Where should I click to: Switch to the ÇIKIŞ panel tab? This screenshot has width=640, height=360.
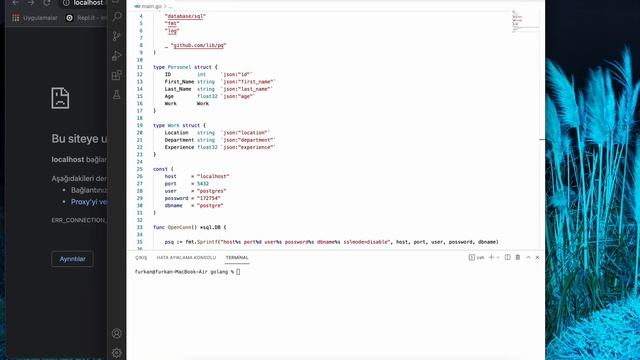[x=141, y=258]
